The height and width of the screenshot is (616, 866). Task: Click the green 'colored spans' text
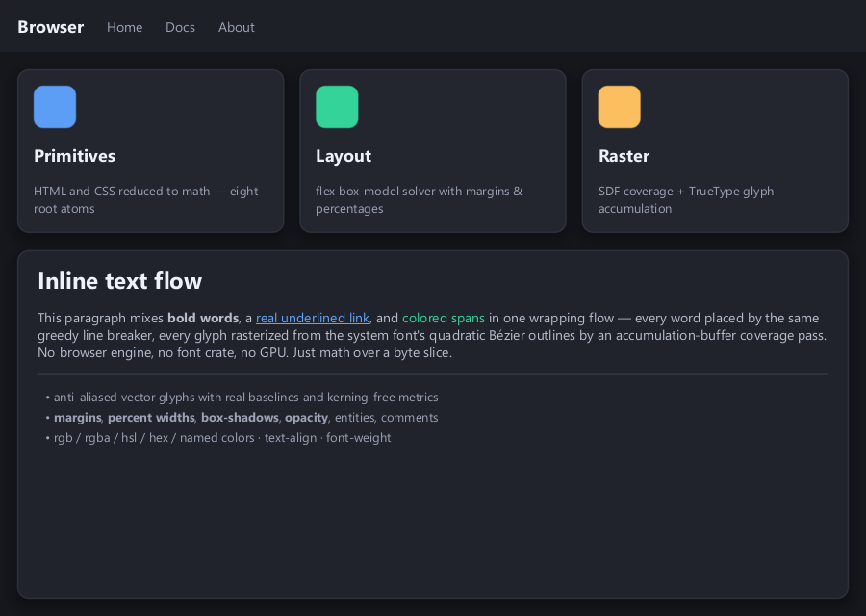point(444,319)
